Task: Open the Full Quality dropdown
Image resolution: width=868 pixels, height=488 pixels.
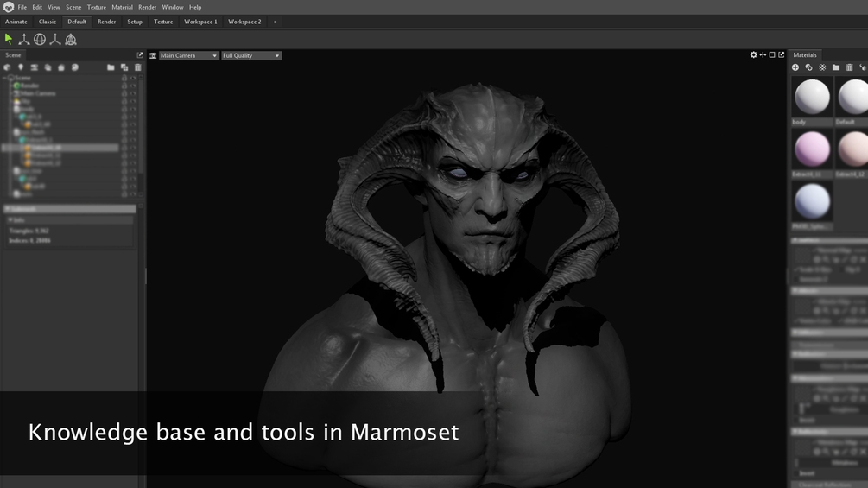Action: tap(251, 55)
